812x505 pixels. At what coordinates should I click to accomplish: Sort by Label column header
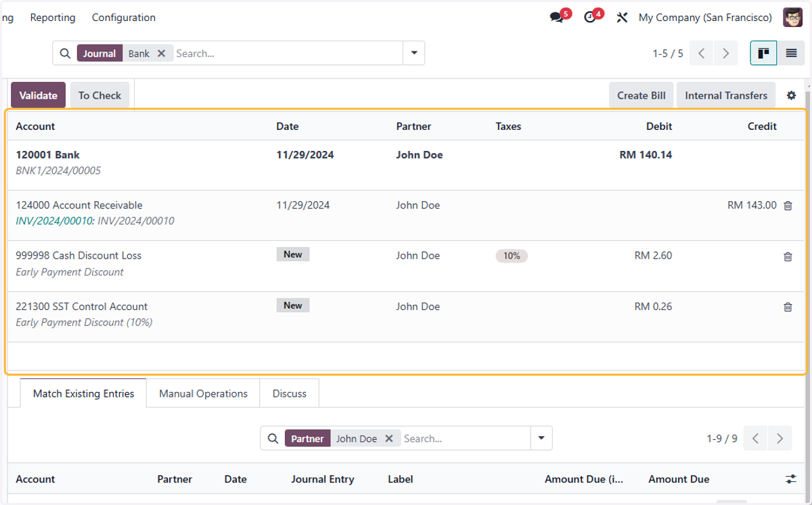pos(401,479)
